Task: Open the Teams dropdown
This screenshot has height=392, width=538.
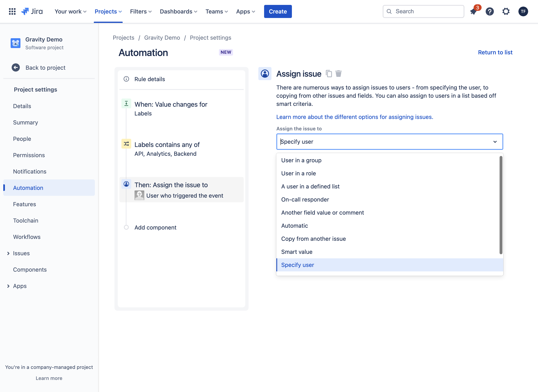Action: coord(216,11)
